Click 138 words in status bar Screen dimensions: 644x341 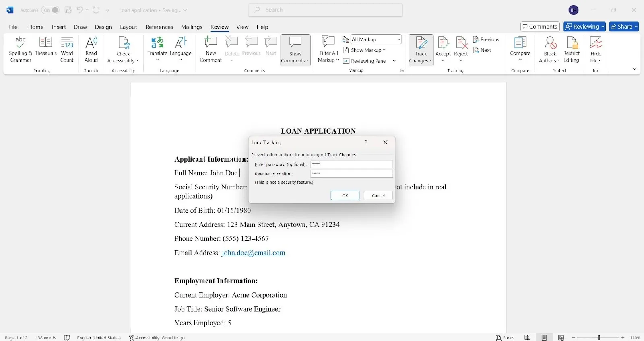[46, 337]
